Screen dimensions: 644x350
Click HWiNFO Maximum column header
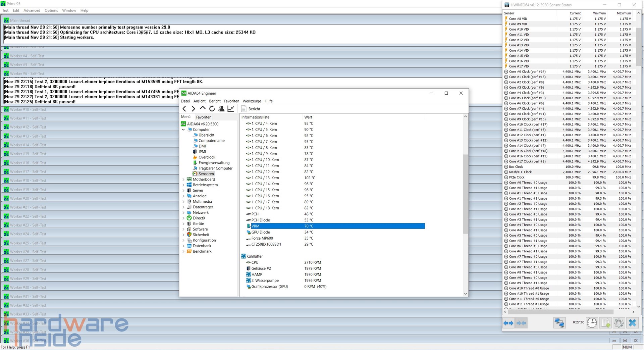click(620, 13)
